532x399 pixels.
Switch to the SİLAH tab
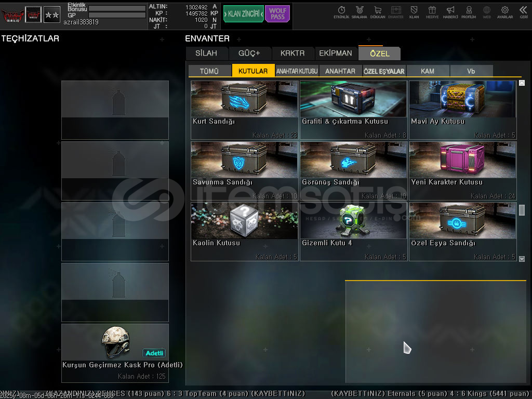(x=206, y=54)
